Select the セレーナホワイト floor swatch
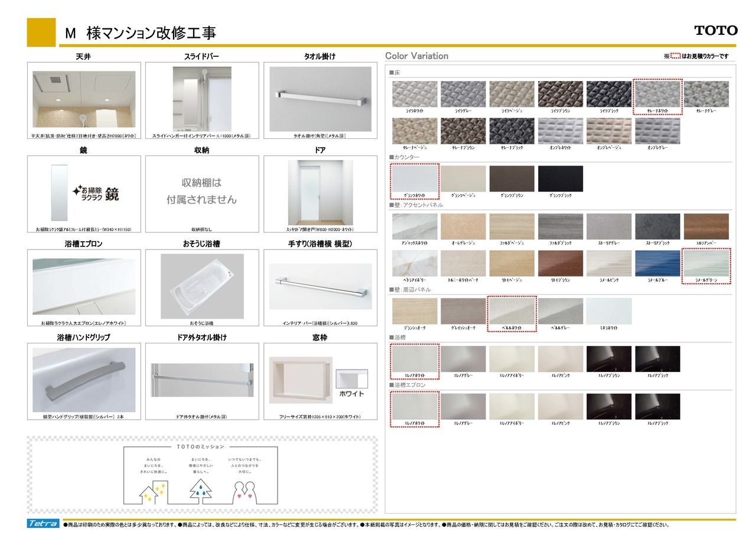Image resolution: width=756 pixels, height=535 pixels. 657,94
